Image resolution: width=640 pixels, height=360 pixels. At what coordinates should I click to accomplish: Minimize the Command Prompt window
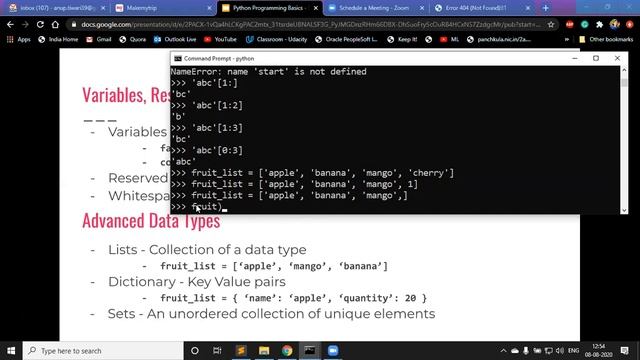[x=575, y=58]
